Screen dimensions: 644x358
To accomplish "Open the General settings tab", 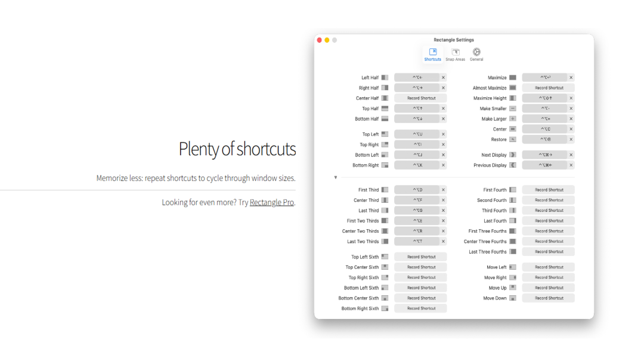I will (x=476, y=54).
